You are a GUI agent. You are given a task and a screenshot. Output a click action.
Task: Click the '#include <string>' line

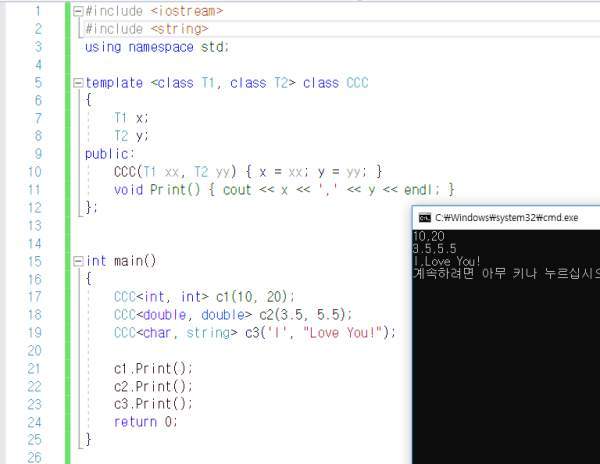(x=147, y=29)
